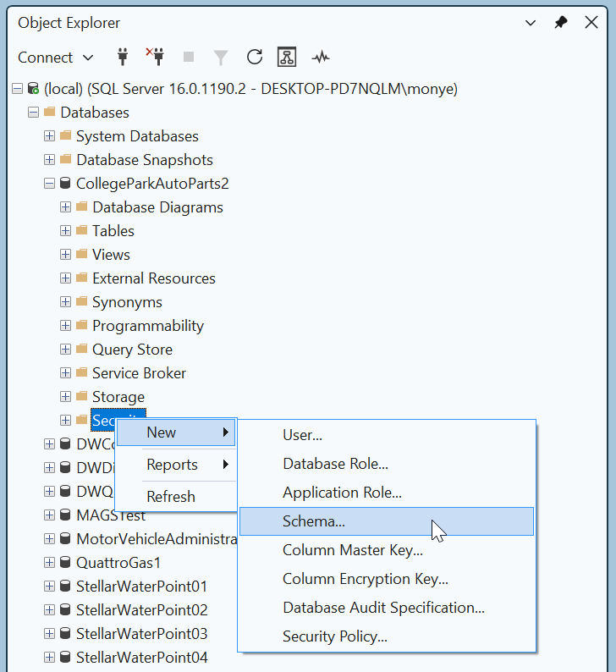Collapse the (local) server node
Screen dimensions: 616x672
point(17,89)
